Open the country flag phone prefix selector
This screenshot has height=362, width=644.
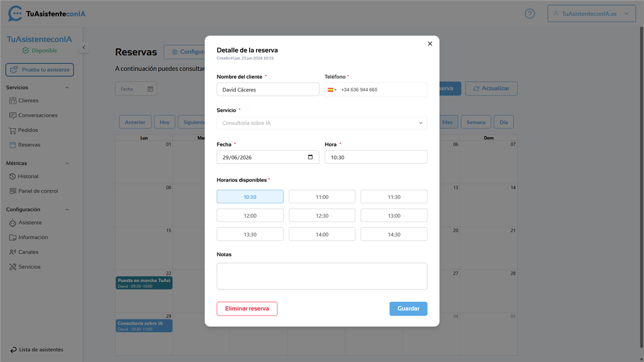(x=332, y=90)
